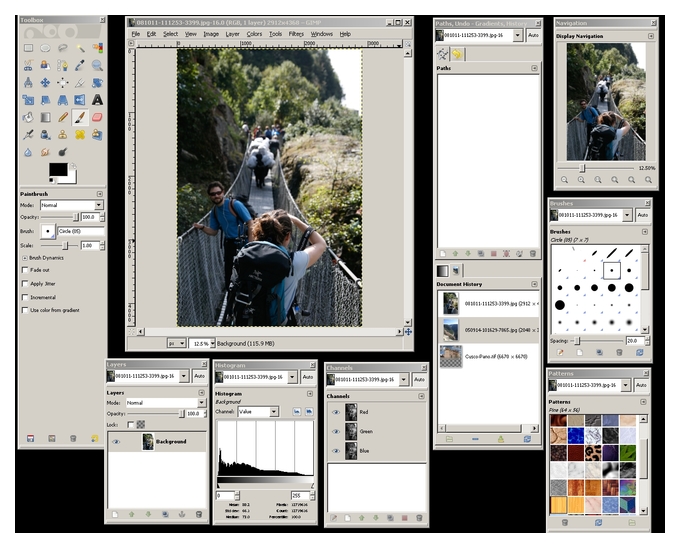Open the Layers dock Mode dropdown
Image resolution: width=680 pixels, height=548 pixels.
pos(165,403)
